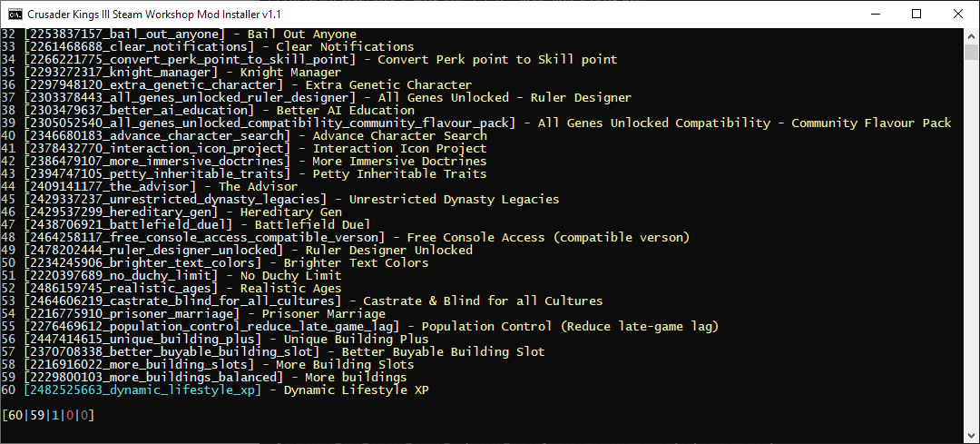Click the Bail Out Anyone mod line
Viewport: 980px width, 444px height.
[191, 35]
